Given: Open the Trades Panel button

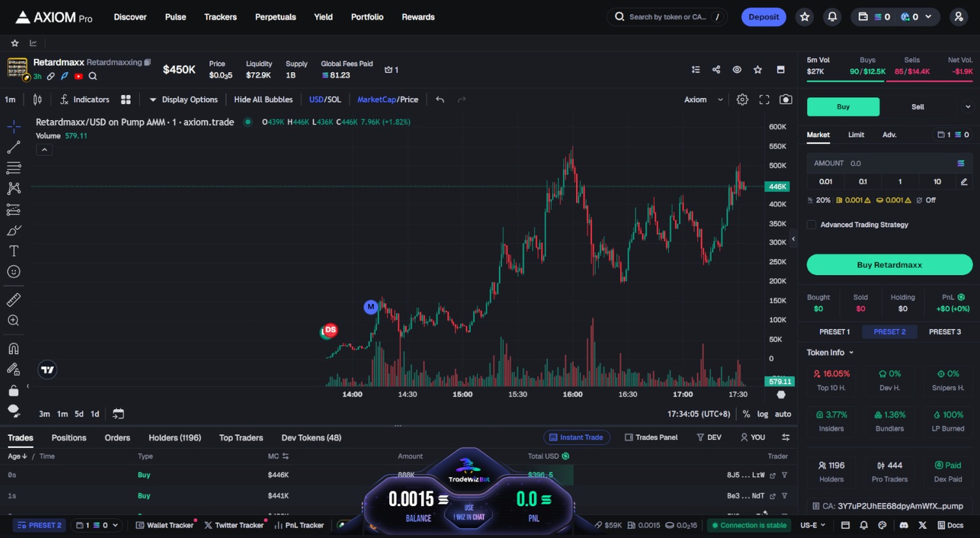Looking at the screenshot, I should click(651, 437).
